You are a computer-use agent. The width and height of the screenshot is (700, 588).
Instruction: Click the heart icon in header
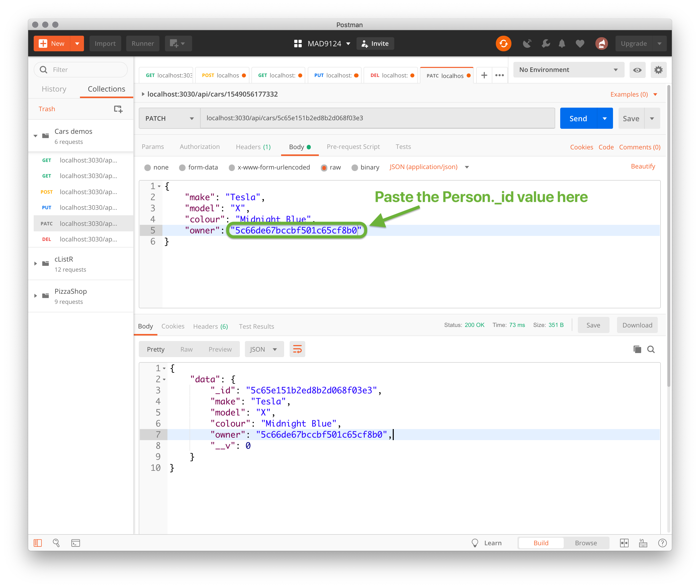(580, 44)
